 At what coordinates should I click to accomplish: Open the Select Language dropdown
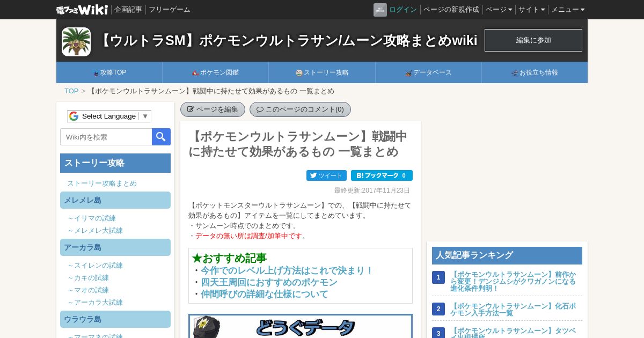click(109, 116)
